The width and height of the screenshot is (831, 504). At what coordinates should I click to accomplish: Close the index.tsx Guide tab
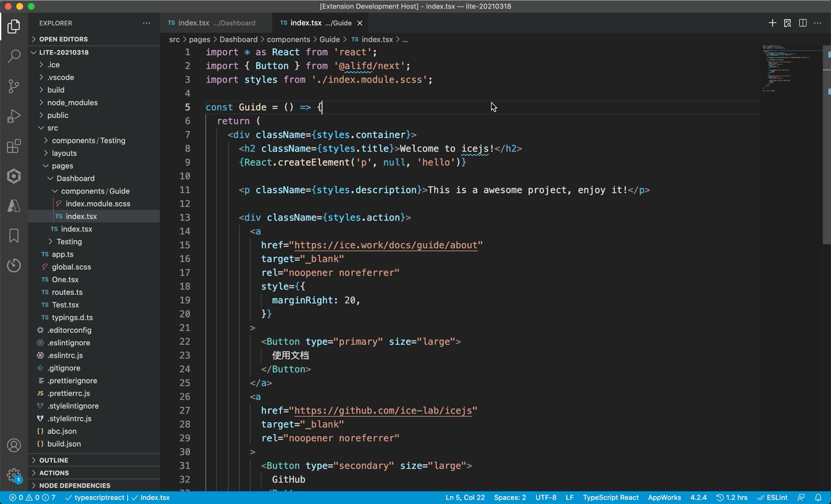(x=360, y=23)
